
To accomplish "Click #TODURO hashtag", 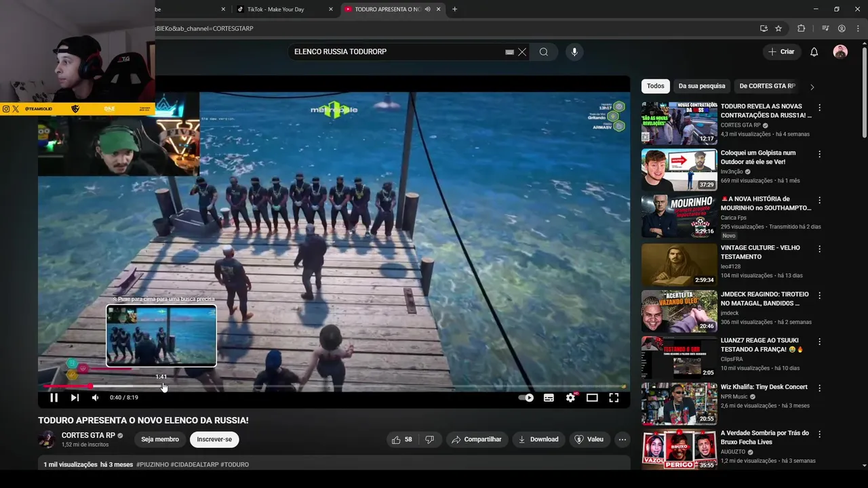I will click(x=235, y=464).
